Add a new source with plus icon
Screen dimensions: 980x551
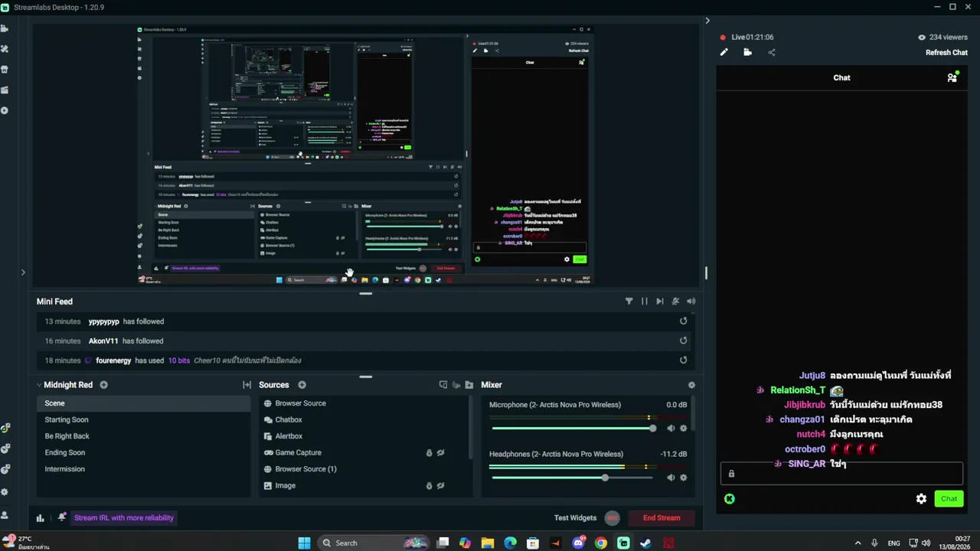pos(302,385)
